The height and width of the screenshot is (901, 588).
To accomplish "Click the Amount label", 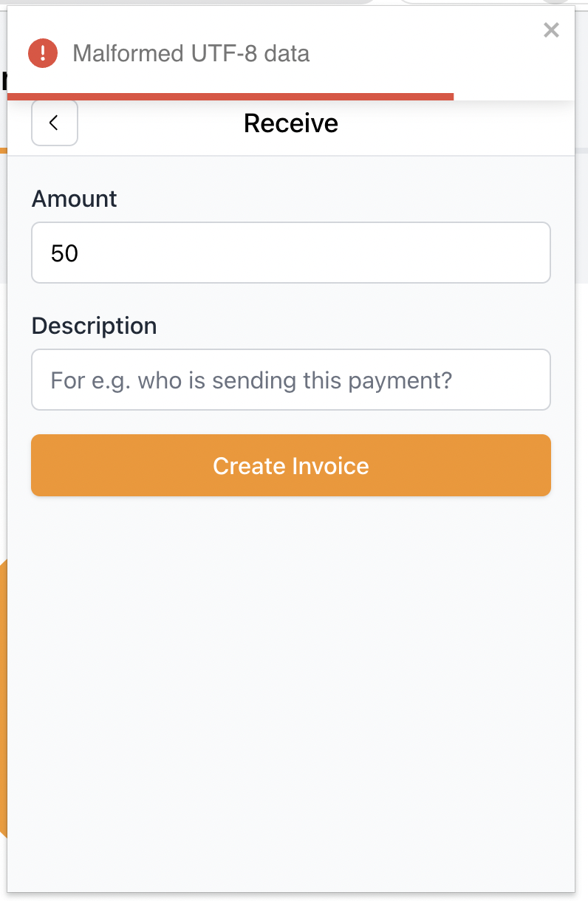I will click(x=74, y=199).
